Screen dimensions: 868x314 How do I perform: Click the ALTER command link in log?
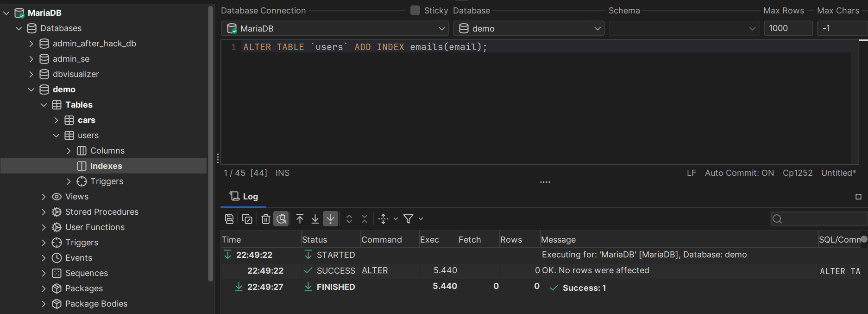(375, 270)
